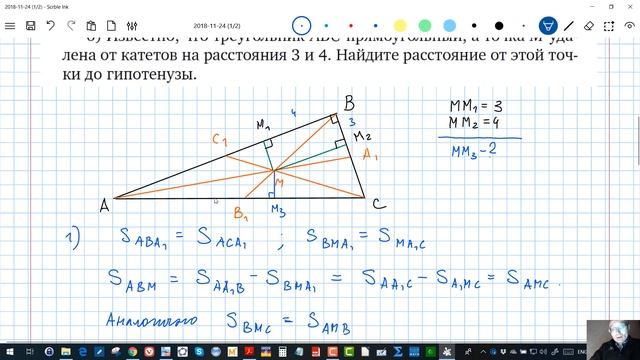
Task: Open the hamburger menu
Action: pos(10,26)
